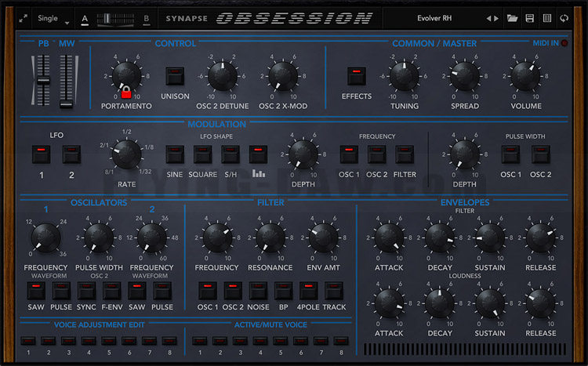
Task: Open the Single voice mode dropdown
Action: [x=53, y=18]
